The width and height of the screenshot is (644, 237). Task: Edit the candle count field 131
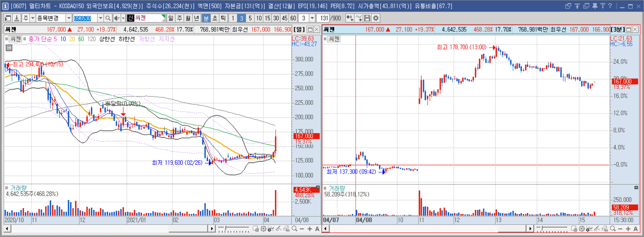click(x=324, y=18)
